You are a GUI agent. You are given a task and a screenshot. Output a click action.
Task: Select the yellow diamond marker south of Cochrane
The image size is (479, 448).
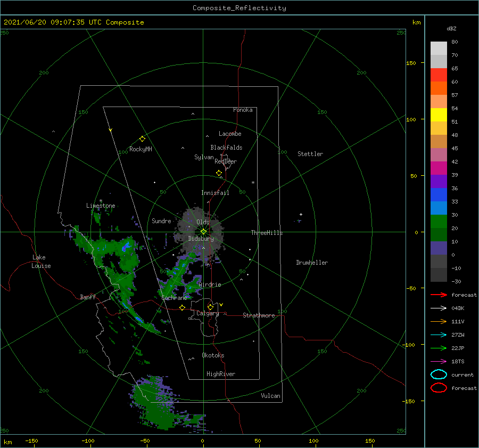182,307
